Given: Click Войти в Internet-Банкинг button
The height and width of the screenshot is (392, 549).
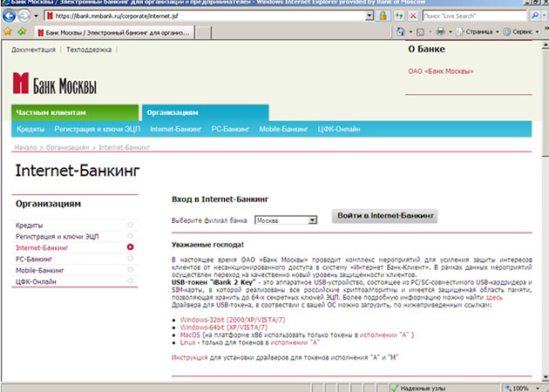Looking at the screenshot, I should pyautogui.click(x=385, y=216).
